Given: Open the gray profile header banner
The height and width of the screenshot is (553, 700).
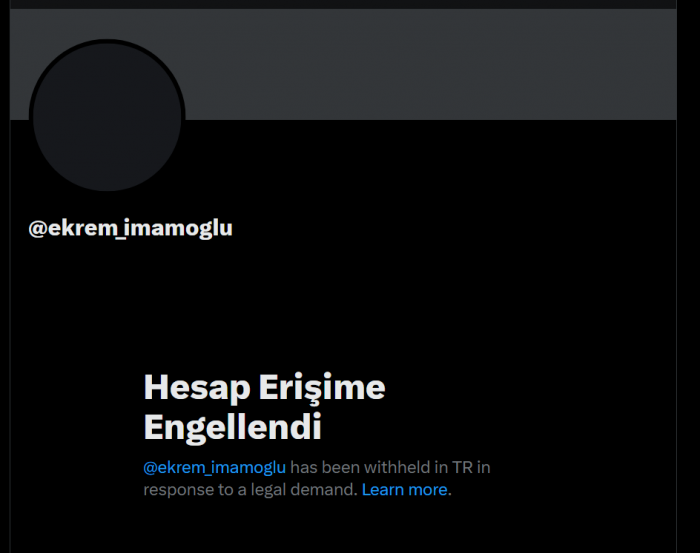Looking at the screenshot, I should 343,64.
